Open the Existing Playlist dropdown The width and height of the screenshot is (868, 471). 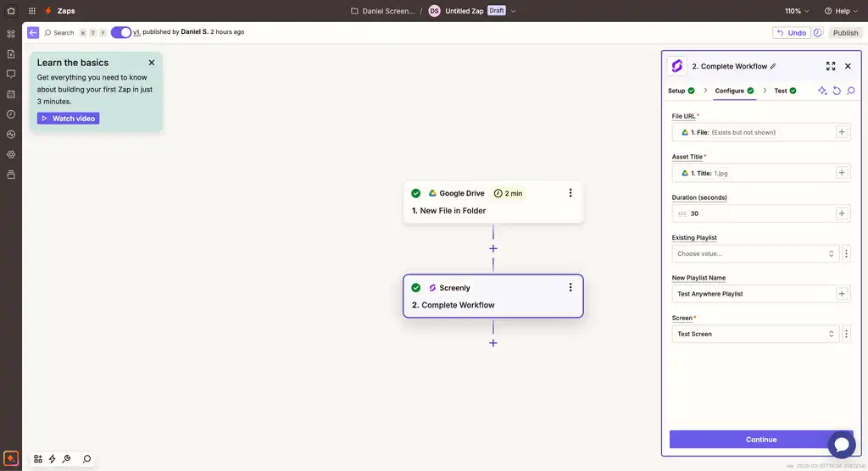755,253
